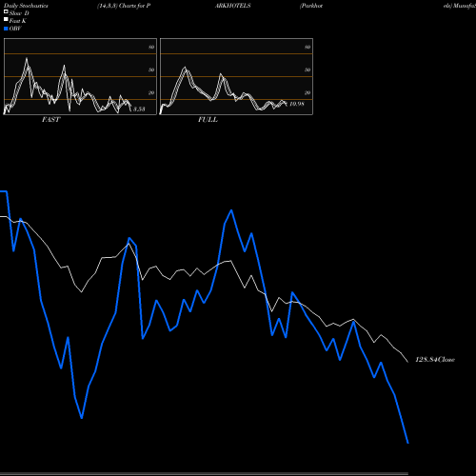This screenshot has height=476, width=476.
Task: Open the FAST stochastic chart thumbnail
Action: pyautogui.click(x=80, y=76)
